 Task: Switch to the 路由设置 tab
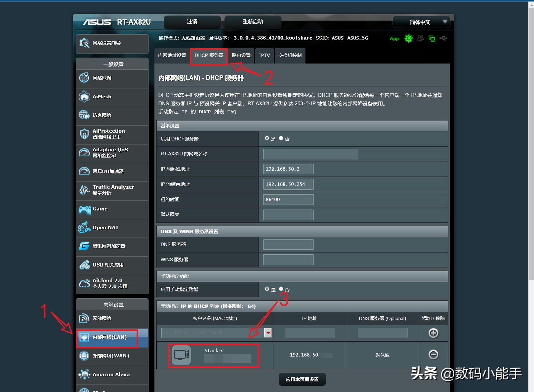click(x=241, y=55)
